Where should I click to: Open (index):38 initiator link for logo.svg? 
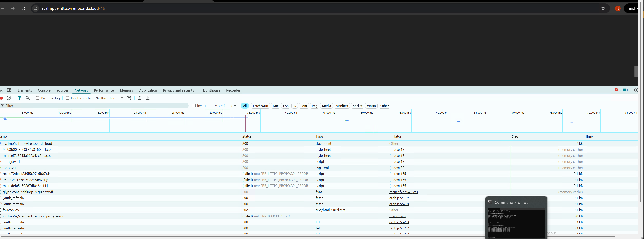click(x=397, y=168)
